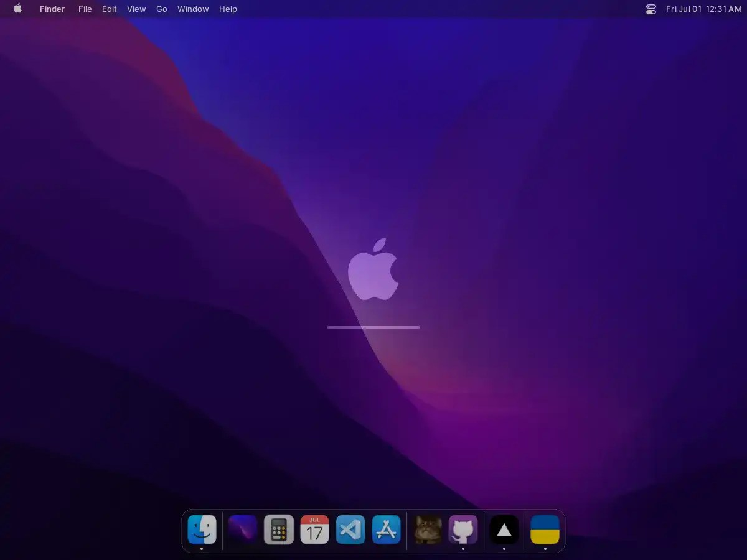Screen dimensions: 747x560
Task: Open the File menu
Action: [x=85, y=9]
